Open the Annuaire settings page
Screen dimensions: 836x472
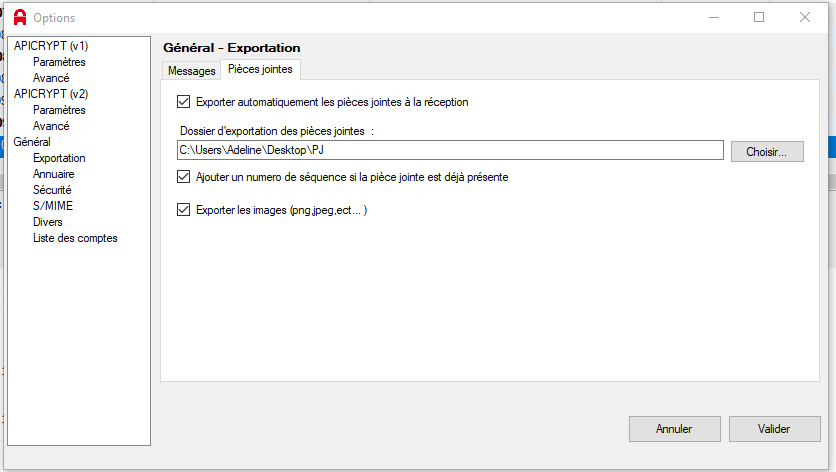(x=54, y=174)
